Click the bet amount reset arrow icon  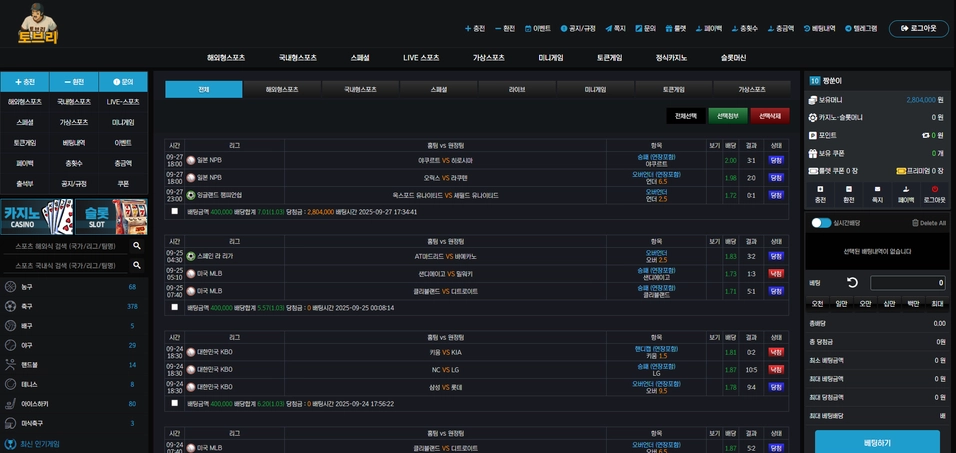852,283
